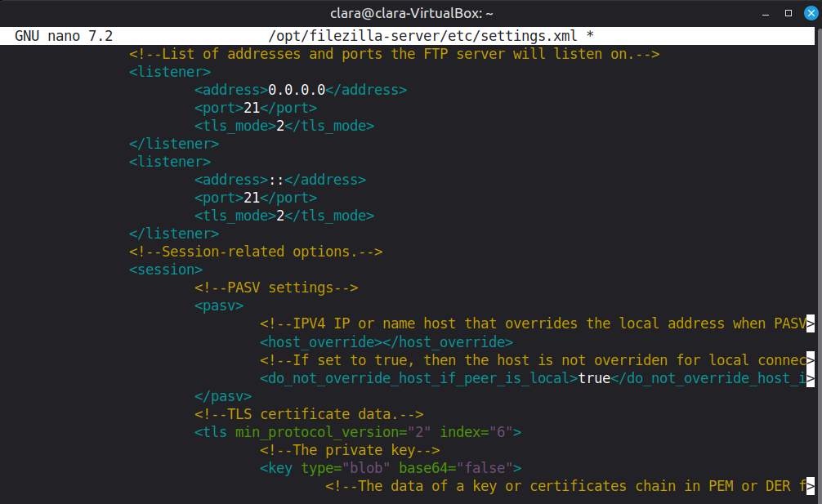The height and width of the screenshot is (504, 822).
Task: Maximize the terminal window
Action: tap(788, 13)
